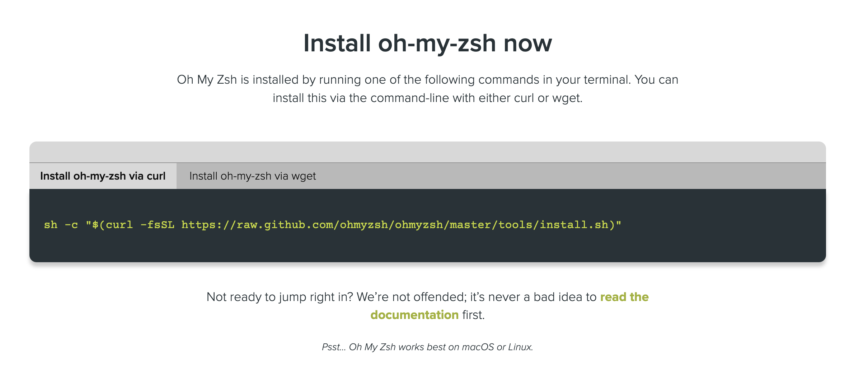Click the gray title bar of the terminal box
The width and height of the screenshot is (868, 375).
point(427,152)
